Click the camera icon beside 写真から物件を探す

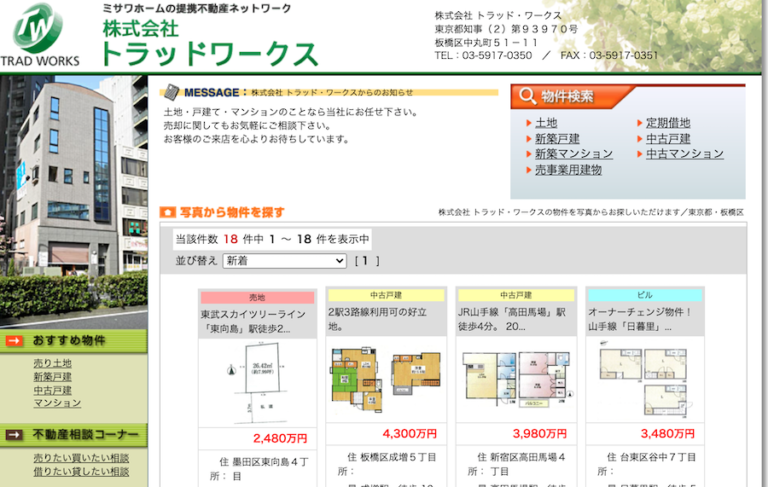(168, 212)
